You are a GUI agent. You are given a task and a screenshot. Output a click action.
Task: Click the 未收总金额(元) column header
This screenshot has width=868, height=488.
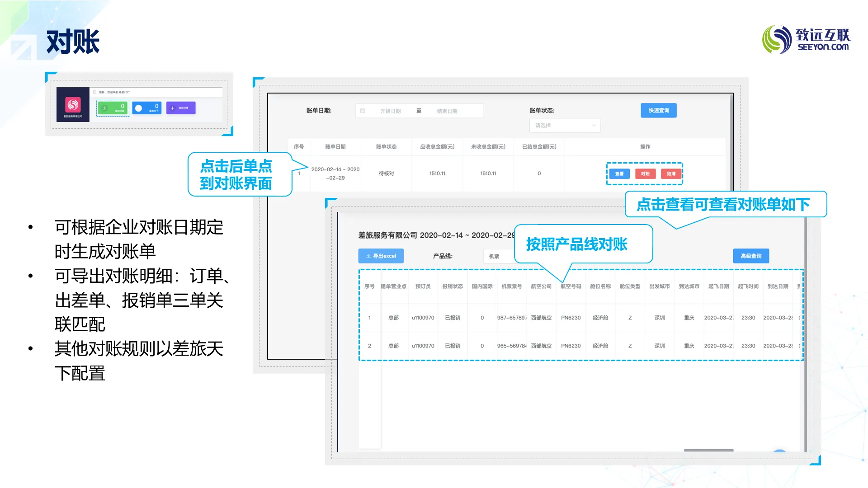(x=488, y=147)
